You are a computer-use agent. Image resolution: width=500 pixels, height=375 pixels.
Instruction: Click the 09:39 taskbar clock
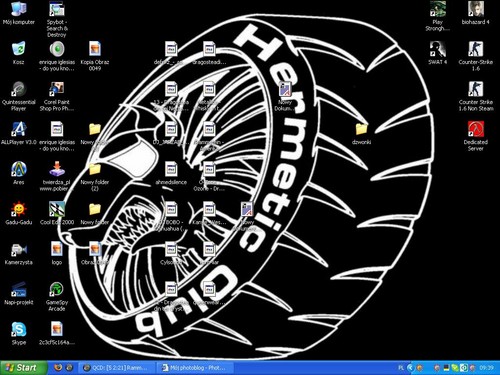click(x=486, y=368)
